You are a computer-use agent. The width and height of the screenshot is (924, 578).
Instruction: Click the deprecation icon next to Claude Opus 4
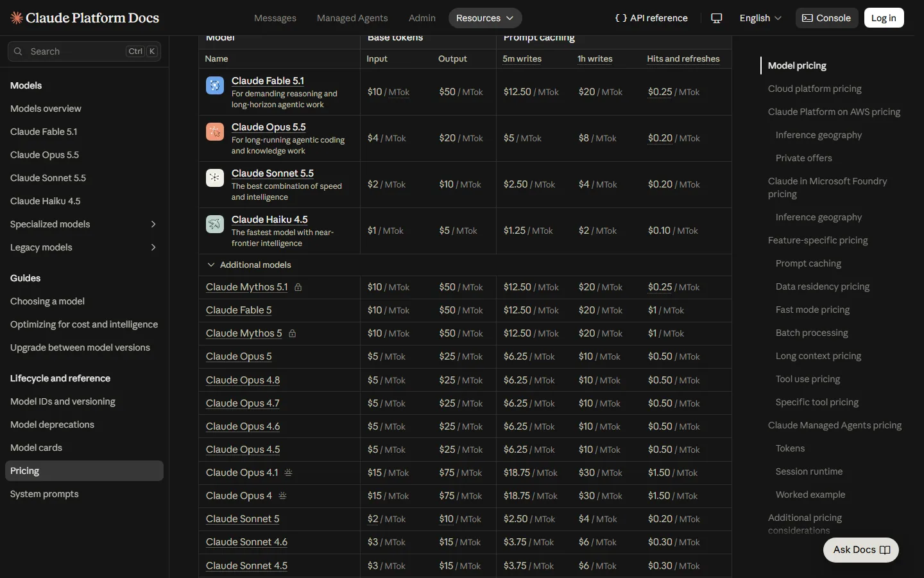[282, 496]
